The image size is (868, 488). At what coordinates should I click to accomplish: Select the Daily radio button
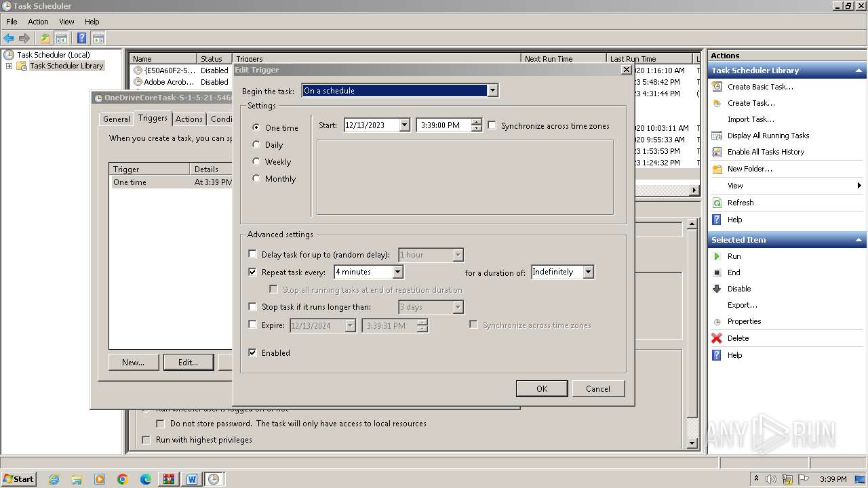[256, 144]
